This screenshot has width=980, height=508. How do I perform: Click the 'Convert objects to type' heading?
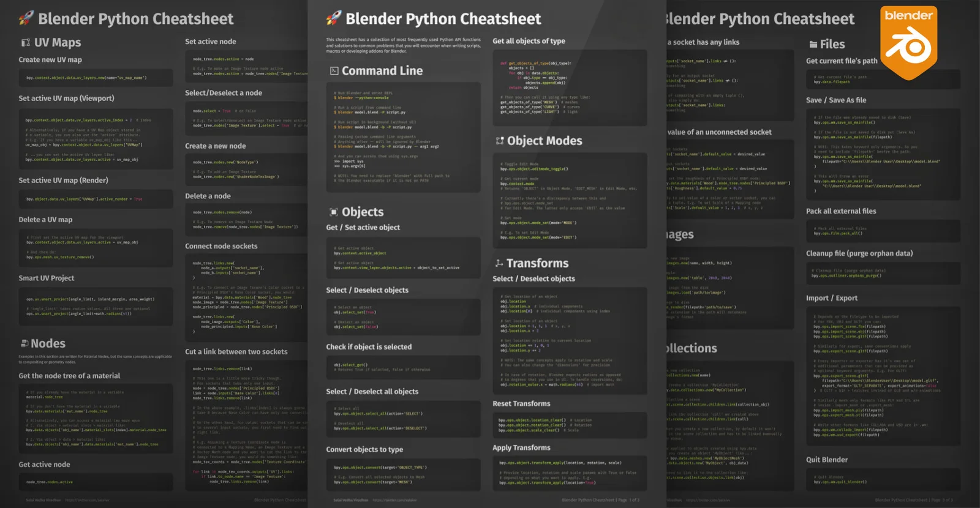click(x=364, y=449)
